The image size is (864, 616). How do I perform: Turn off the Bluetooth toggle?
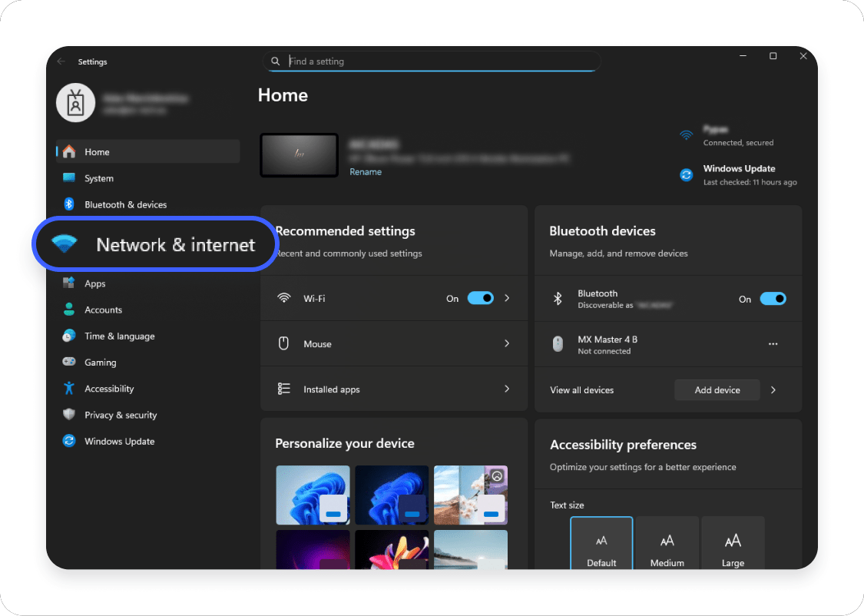pyautogui.click(x=773, y=299)
